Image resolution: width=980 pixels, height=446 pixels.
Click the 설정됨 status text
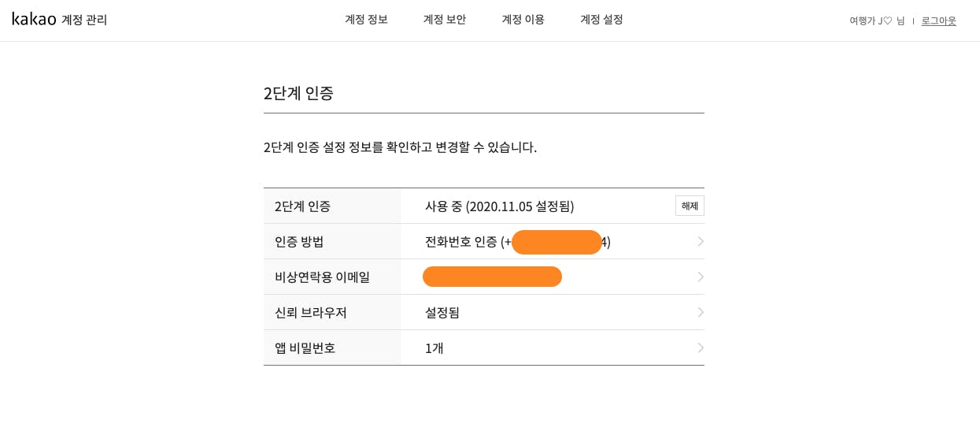coord(442,312)
